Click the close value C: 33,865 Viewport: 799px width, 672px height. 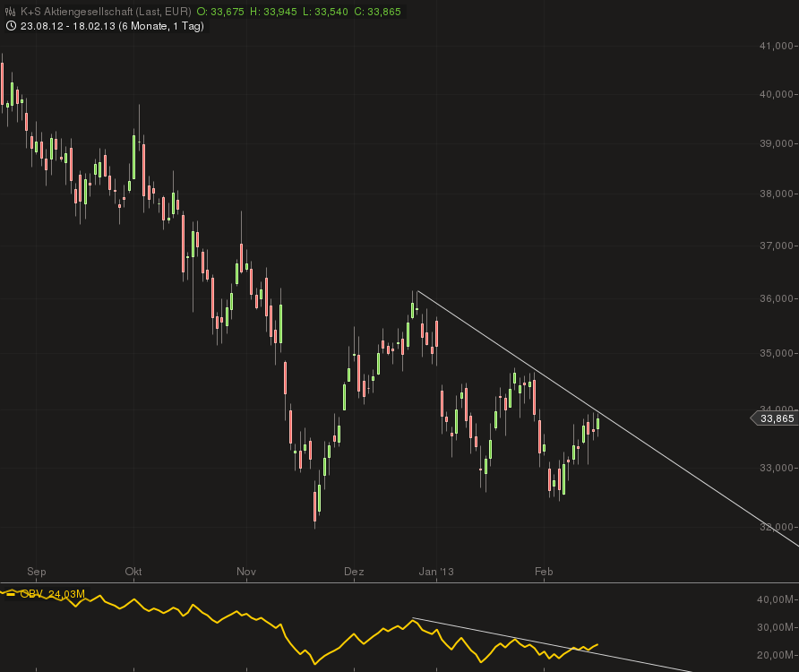378,12
